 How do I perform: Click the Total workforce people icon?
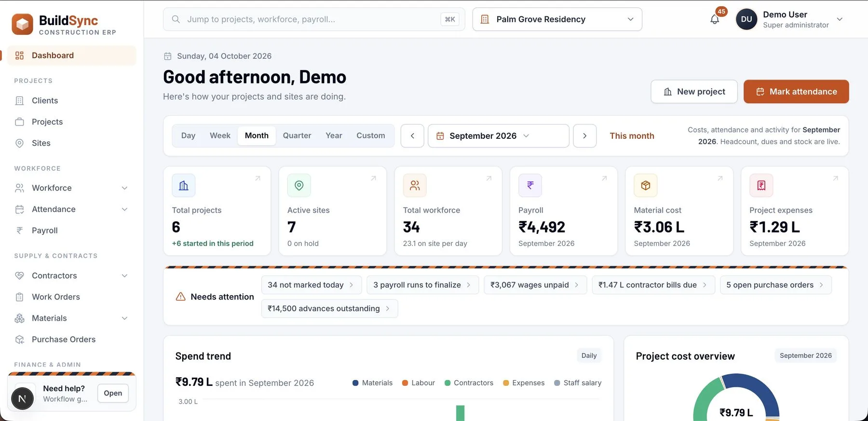(415, 186)
